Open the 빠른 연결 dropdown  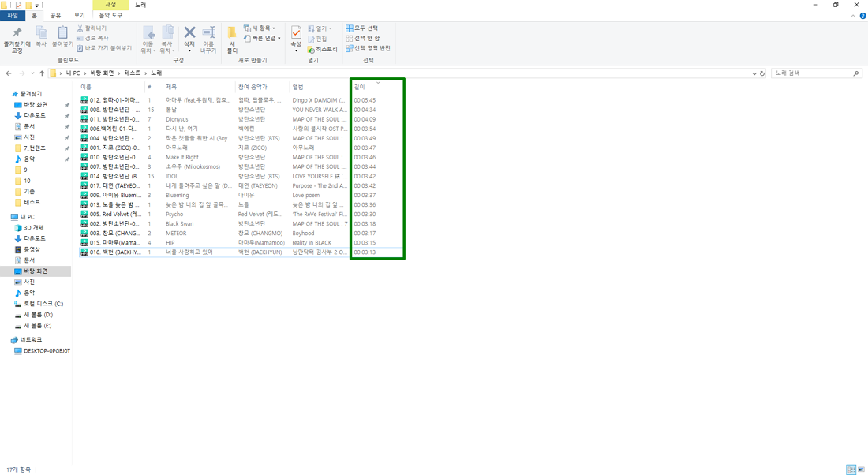263,38
